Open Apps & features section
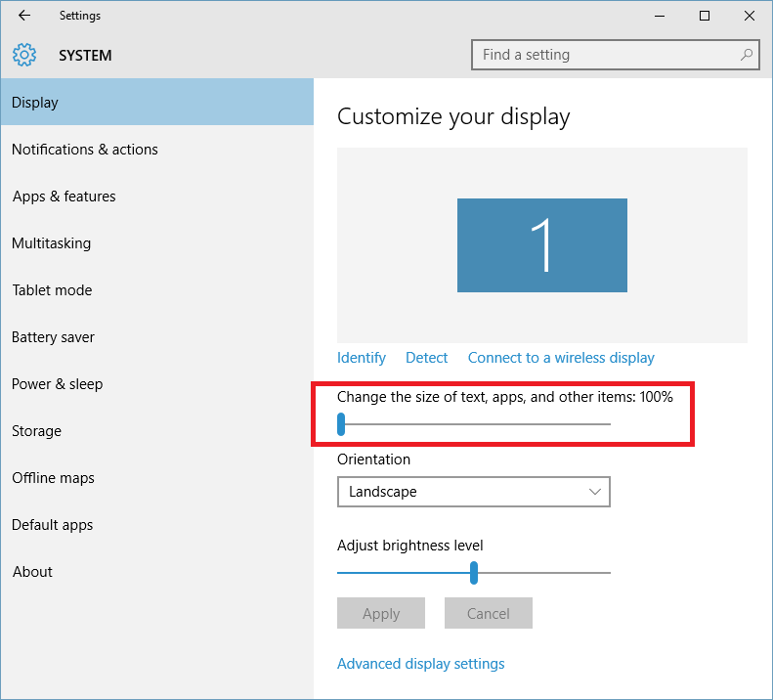The image size is (773, 700). (64, 197)
